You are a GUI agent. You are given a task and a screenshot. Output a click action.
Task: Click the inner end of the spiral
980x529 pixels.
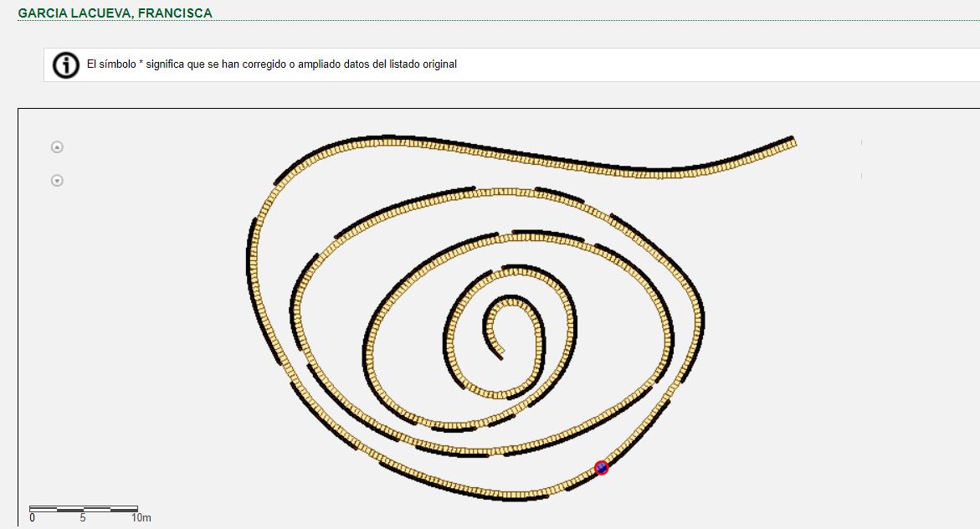[x=500, y=354]
